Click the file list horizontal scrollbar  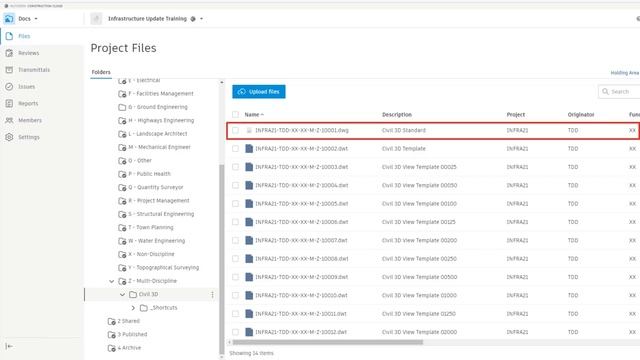pyautogui.click(x=328, y=342)
